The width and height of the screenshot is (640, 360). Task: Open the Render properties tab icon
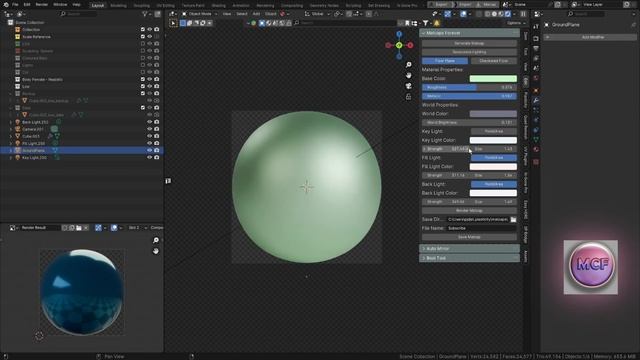pyautogui.click(x=536, y=39)
